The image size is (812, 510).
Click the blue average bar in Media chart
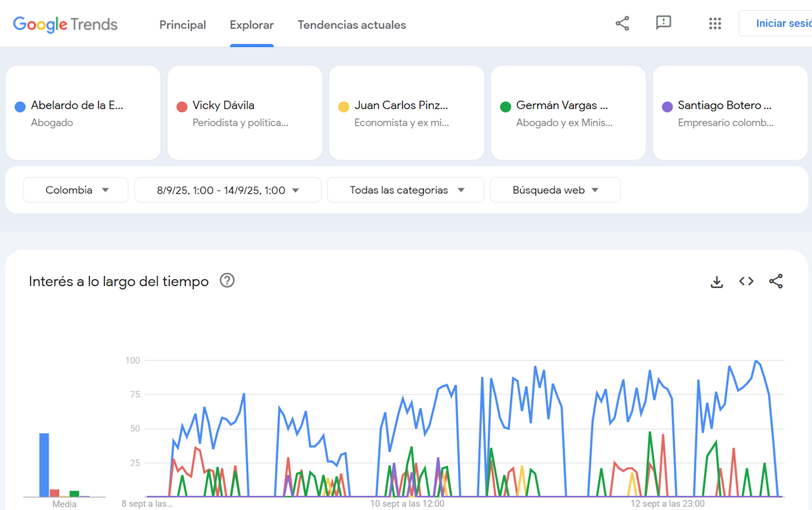point(44,464)
